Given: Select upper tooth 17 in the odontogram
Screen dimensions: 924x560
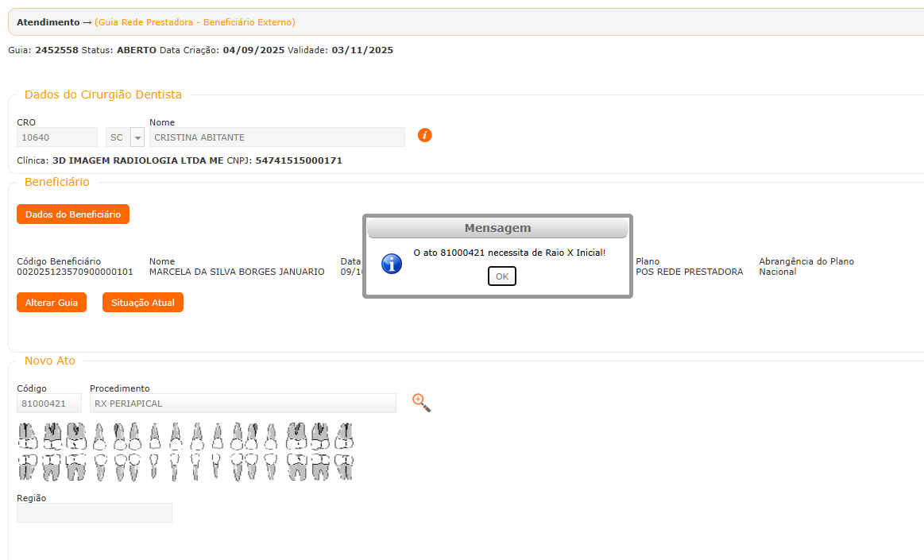Looking at the screenshot, I should click(x=52, y=436).
